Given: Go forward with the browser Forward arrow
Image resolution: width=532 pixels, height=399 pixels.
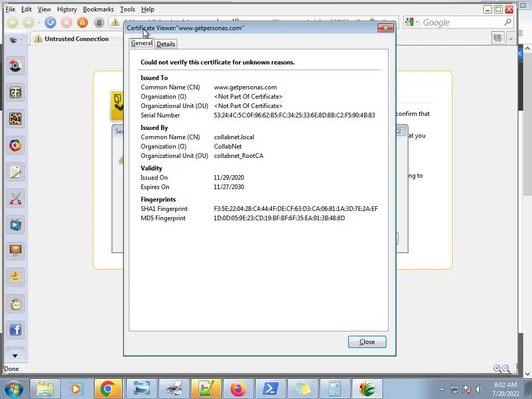Looking at the screenshot, I should [x=29, y=22].
